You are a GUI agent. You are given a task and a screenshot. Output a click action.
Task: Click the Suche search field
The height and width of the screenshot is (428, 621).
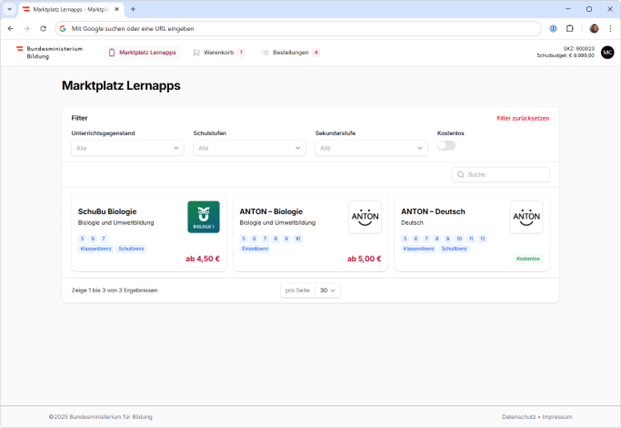click(x=500, y=175)
